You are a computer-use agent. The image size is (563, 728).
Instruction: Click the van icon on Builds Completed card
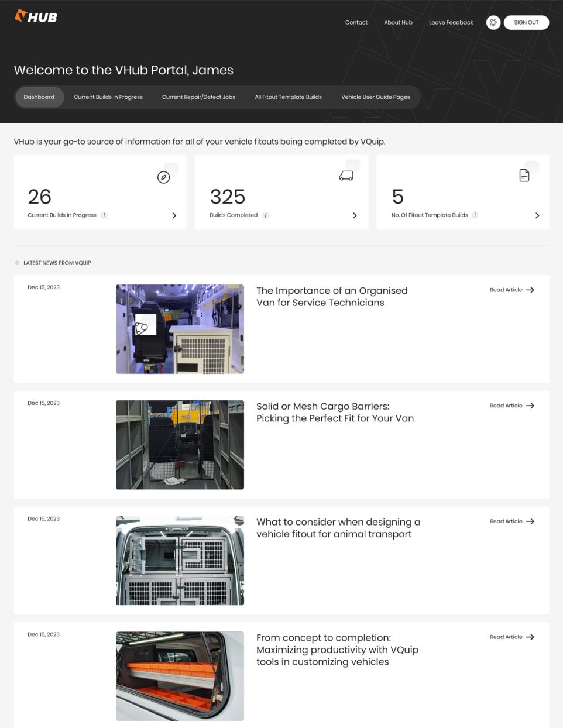346,175
